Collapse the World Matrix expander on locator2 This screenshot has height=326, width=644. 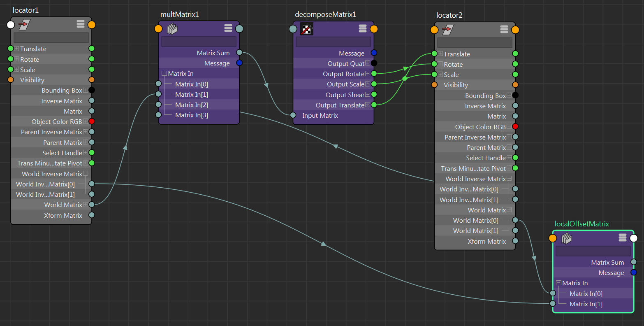click(510, 210)
